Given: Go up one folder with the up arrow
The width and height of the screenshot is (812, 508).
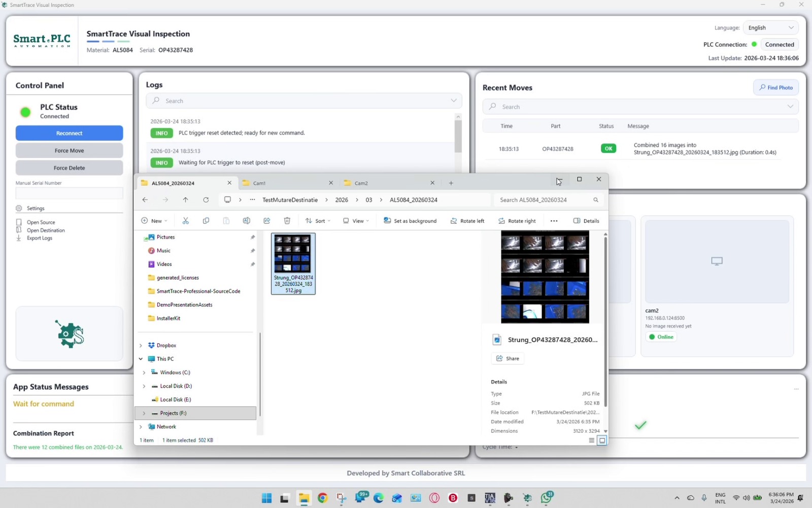Looking at the screenshot, I should pos(185,200).
